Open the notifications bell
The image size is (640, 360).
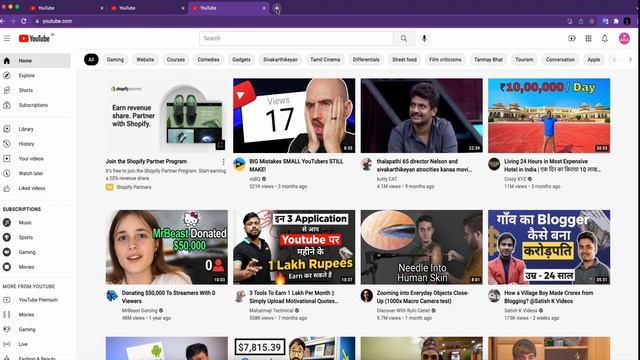pyautogui.click(x=604, y=38)
